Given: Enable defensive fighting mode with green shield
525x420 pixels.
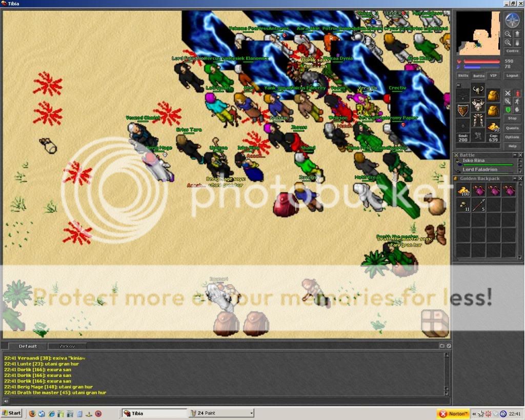Looking at the screenshot, I should [508, 110].
